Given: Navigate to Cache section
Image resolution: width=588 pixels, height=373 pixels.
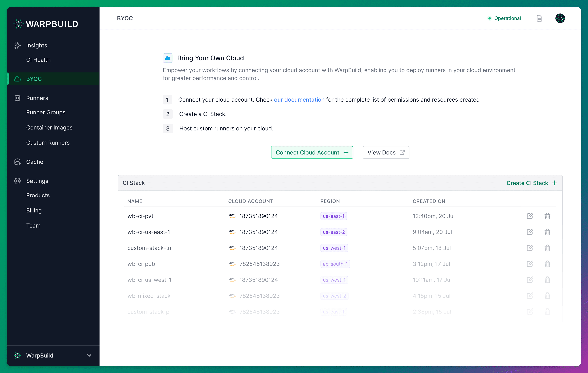Looking at the screenshot, I should pyautogui.click(x=35, y=162).
